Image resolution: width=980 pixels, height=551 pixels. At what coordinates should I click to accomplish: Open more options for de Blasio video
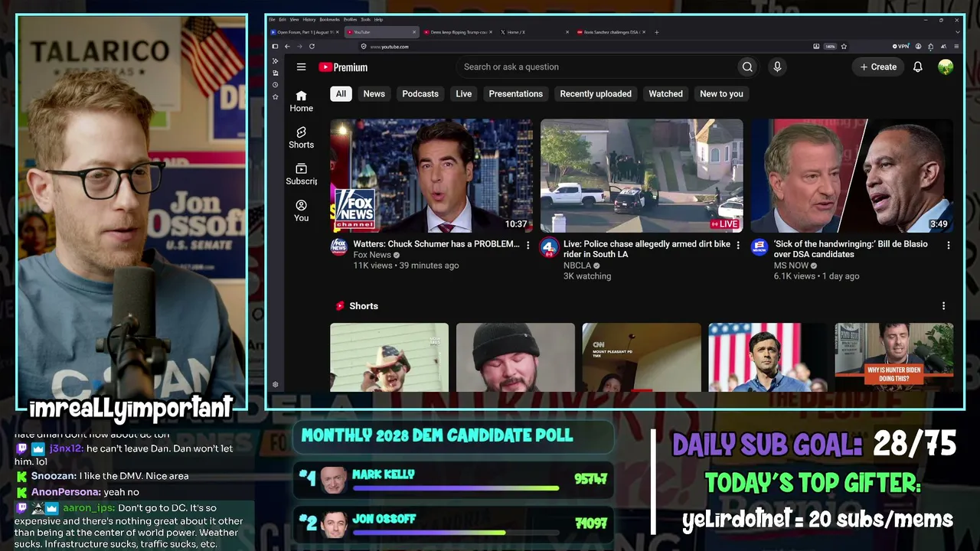(948, 245)
